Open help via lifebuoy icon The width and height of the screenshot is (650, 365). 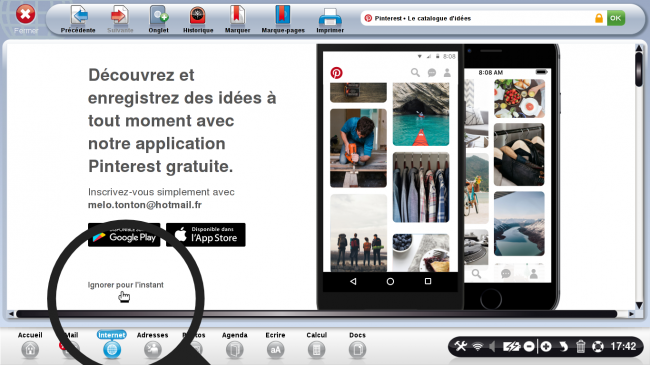(598, 346)
